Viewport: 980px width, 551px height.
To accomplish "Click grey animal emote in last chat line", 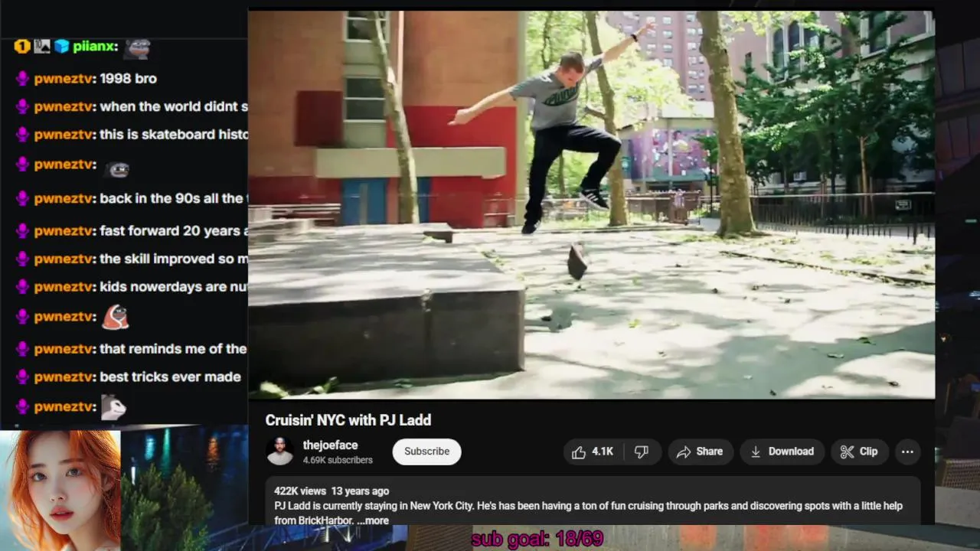I will point(113,407).
